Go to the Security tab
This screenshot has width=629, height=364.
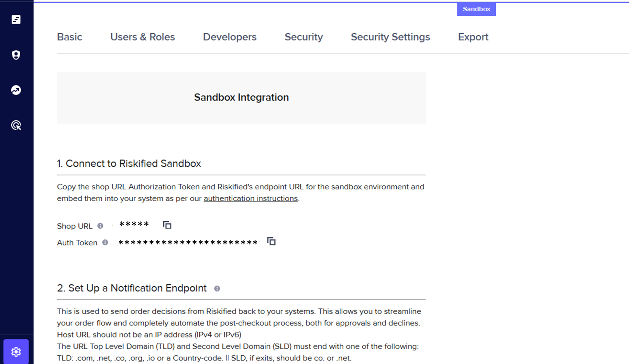(x=303, y=37)
